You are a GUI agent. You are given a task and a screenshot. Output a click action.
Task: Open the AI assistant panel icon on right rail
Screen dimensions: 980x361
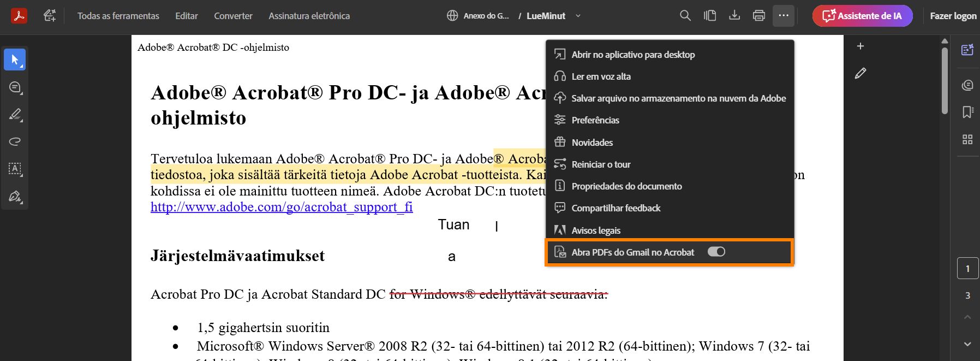[x=967, y=50]
